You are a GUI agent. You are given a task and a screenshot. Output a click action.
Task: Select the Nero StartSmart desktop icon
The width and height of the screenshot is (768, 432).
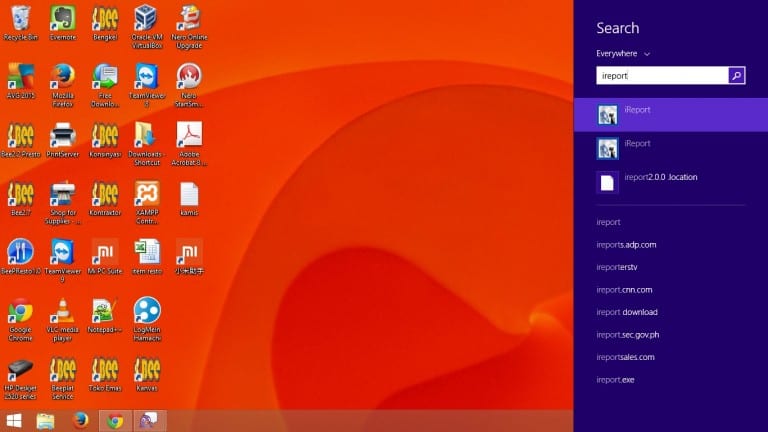(189, 85)
